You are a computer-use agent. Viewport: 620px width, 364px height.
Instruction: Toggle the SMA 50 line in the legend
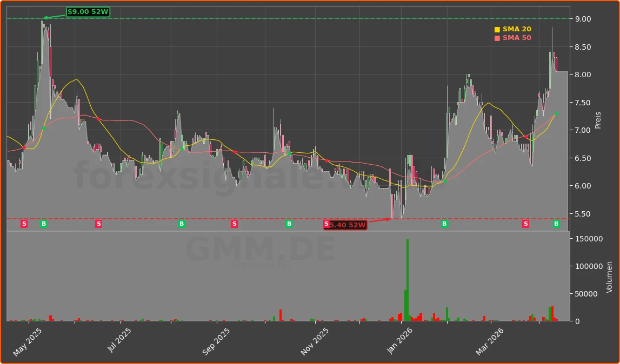511,37
